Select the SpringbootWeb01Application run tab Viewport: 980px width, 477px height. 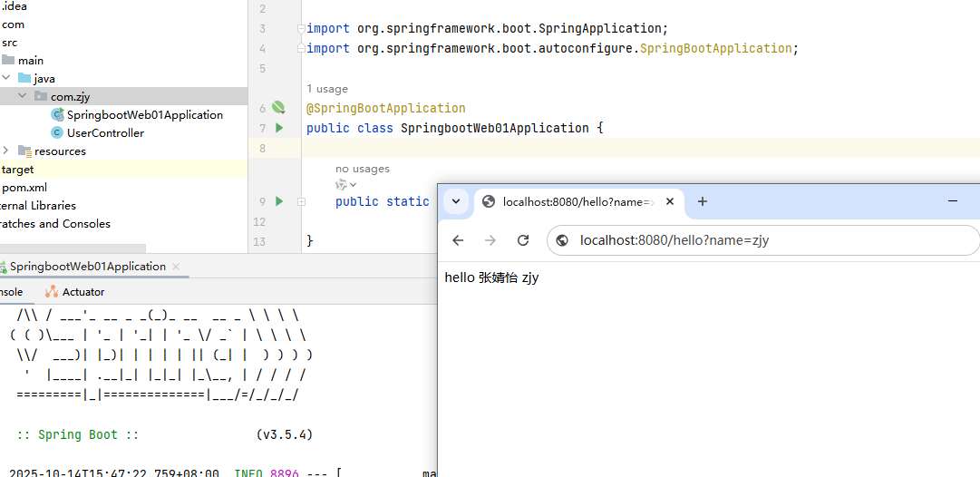(87, 267)
